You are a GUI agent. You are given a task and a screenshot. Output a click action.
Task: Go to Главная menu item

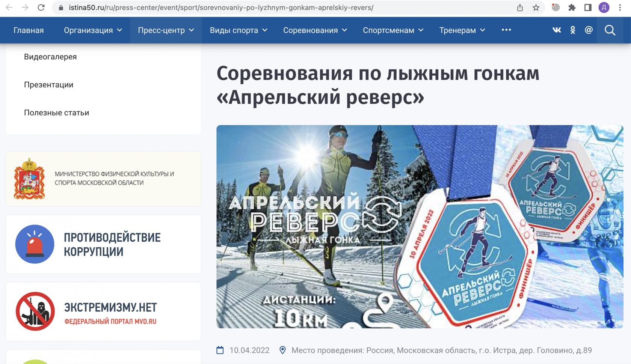click(x=29, y=30)
